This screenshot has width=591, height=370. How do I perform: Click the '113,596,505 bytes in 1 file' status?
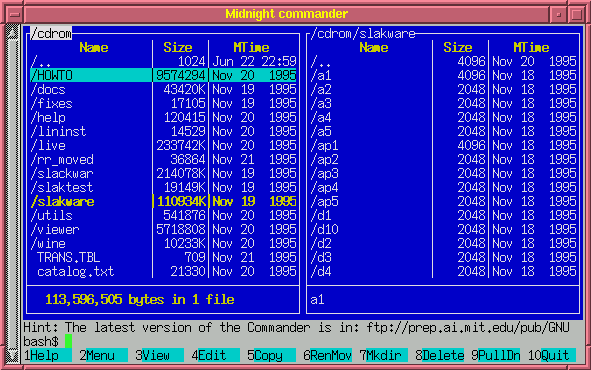[x=140, y=300]
